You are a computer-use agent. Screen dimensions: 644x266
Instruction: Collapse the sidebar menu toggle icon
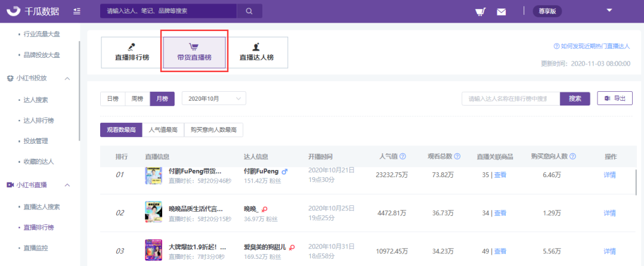point(77,11)
